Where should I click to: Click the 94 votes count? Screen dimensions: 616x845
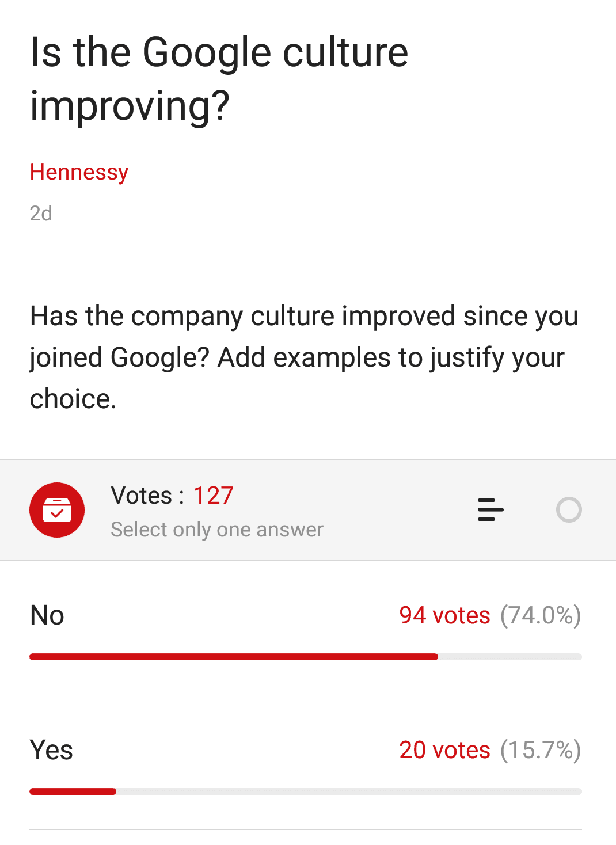(445, 615)
